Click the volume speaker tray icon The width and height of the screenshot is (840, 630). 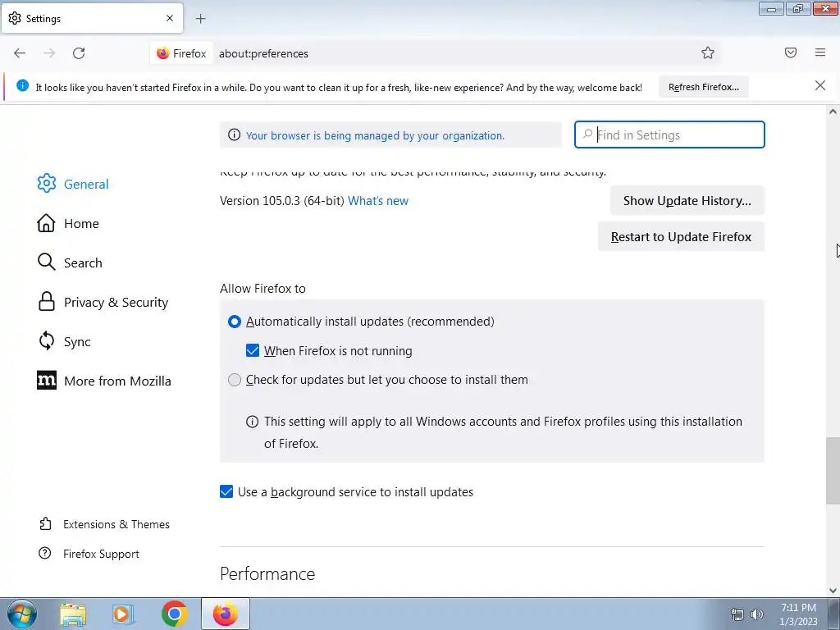pos(757,614)
